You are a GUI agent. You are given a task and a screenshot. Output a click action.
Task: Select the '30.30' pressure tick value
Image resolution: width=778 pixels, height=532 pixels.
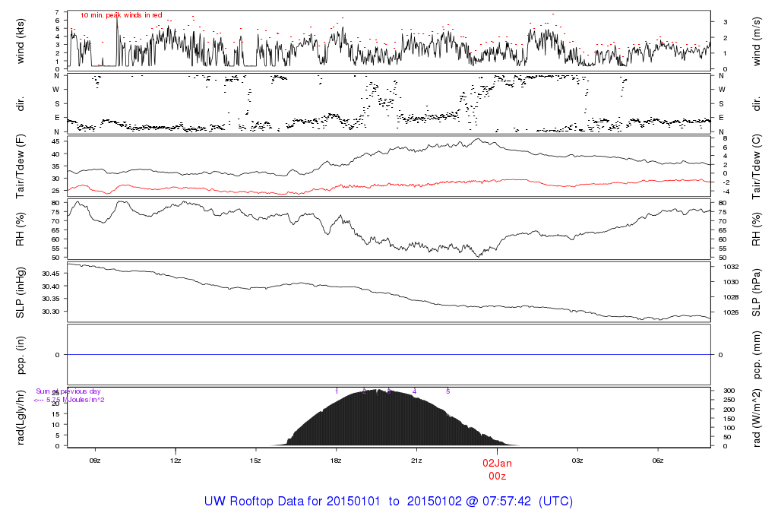click(x=51, y=312)
